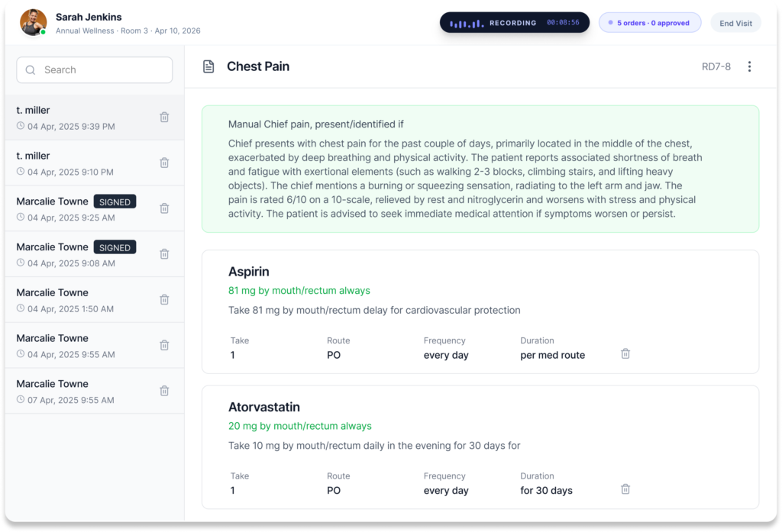This screenshot has width=782, height=532.
Task: Delete Marcalie Towne 04 Apr 9:55 AM note
Action: coord(164,346)
